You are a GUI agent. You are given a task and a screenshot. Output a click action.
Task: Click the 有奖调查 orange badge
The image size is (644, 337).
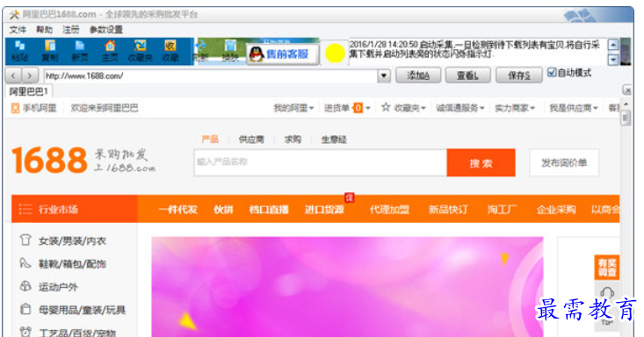[x=607, y=267]
